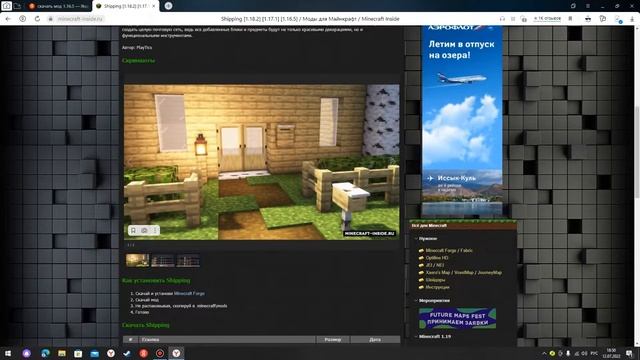The height and width of the screenshot is (360, 640).
Task: Click the padlock icon in the address bar
Action: point(51,19)
